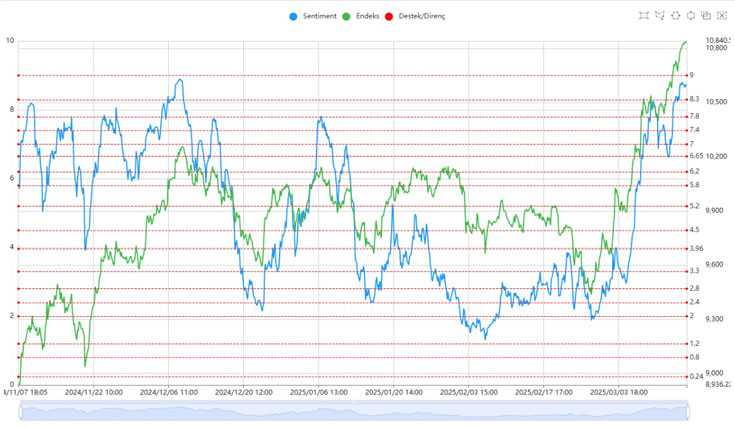This screenshot has width=735, height=427.
Task: Click the middle of the data zoom bar
Action: coord(354,411)
